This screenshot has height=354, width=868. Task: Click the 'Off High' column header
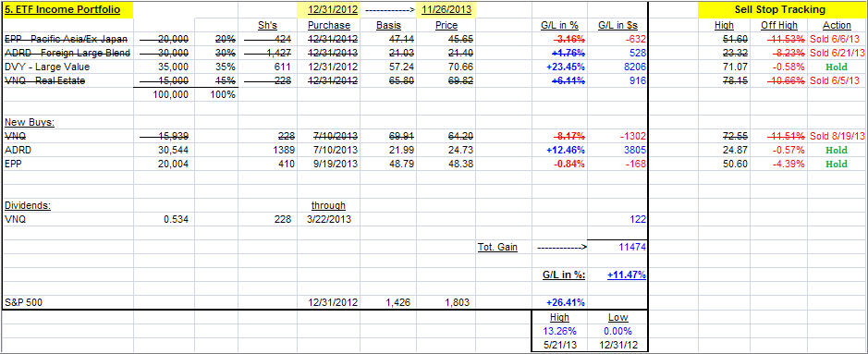point(779,26)
